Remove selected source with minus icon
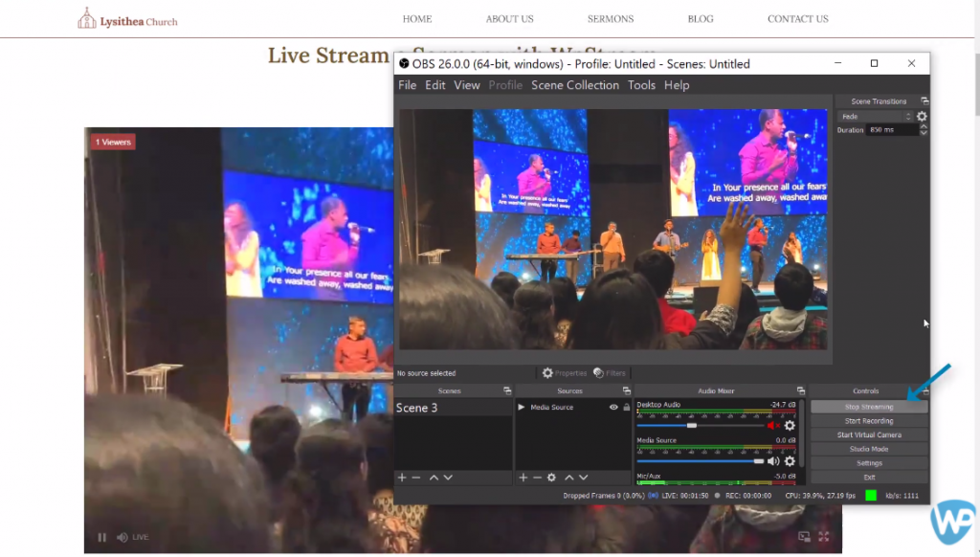Image resolution: width=980 pixels, height=557 pixels. (x=537, y=478)
